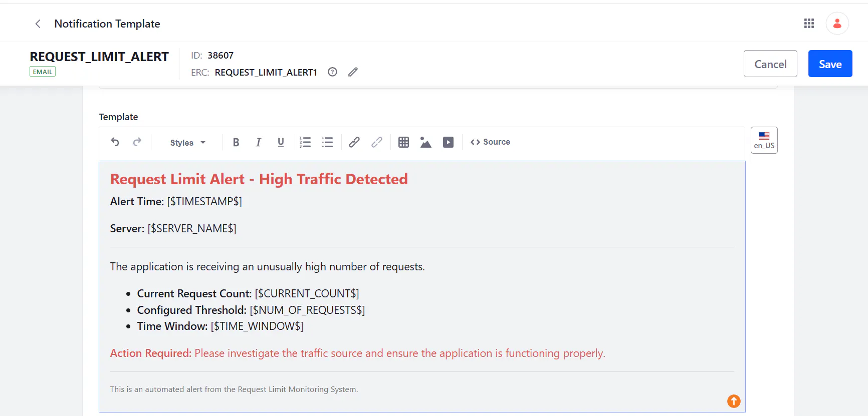The width and height of the screenshot is (868, 416).
Task: Click the [$SERVER_NAME$] placeholder text
Action: point(192,229)
